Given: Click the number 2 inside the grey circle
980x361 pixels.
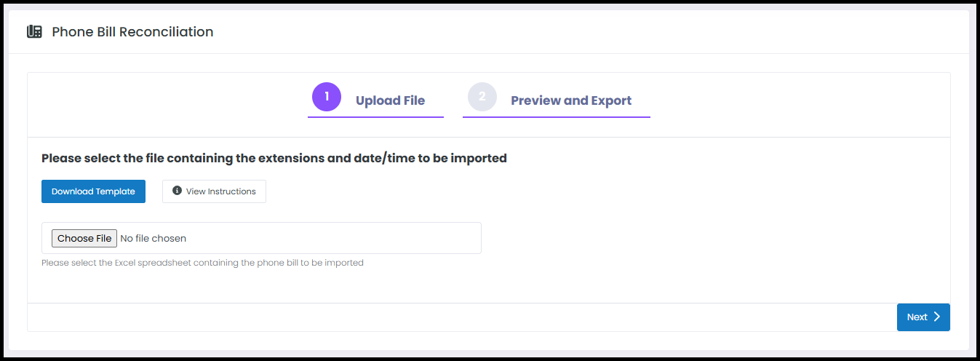Looking at the screenshot, I should coord(482,97).
